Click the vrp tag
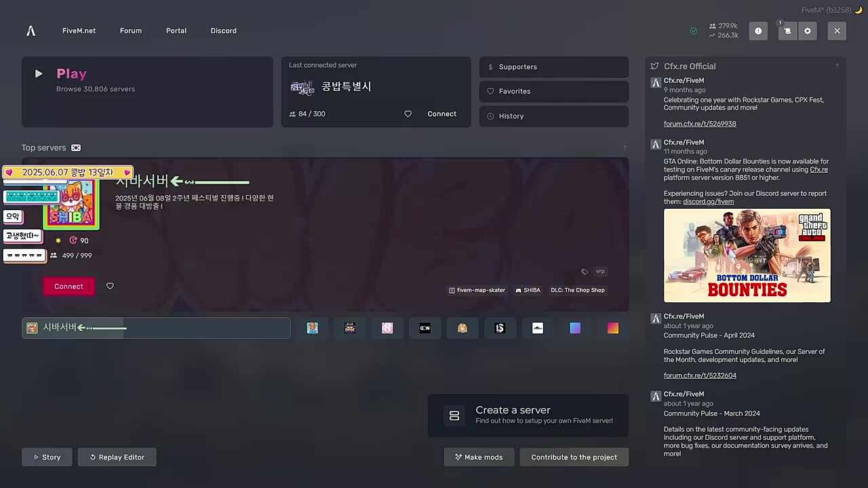Screen dimensions: 868x488 click(600, 271)
